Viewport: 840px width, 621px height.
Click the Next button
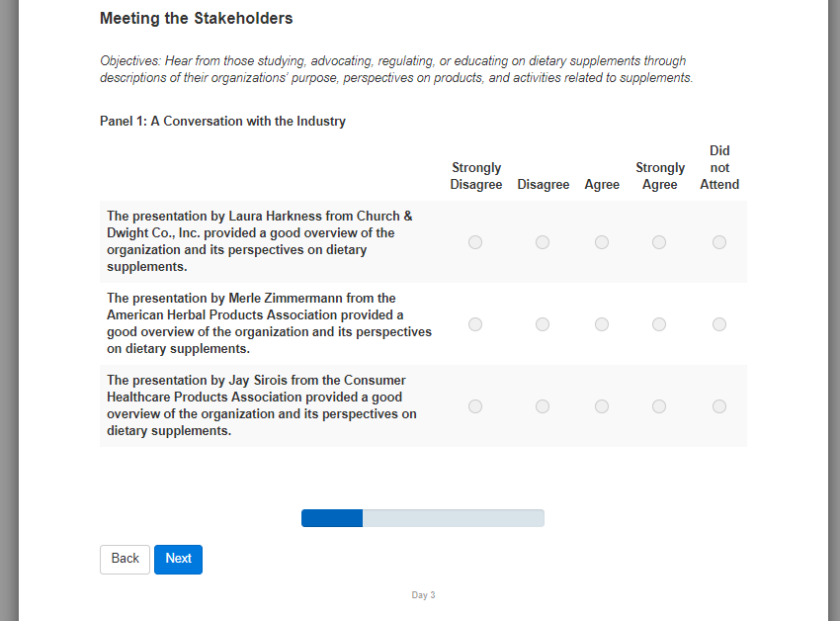pyautogui.click(x=178, y=559)
